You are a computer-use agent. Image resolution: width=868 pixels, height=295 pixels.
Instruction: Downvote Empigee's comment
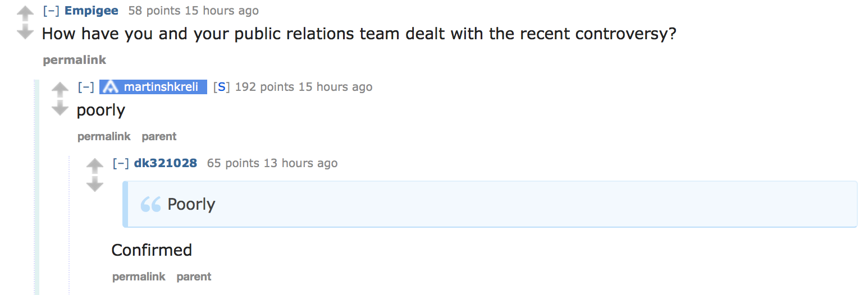(25, 33)
